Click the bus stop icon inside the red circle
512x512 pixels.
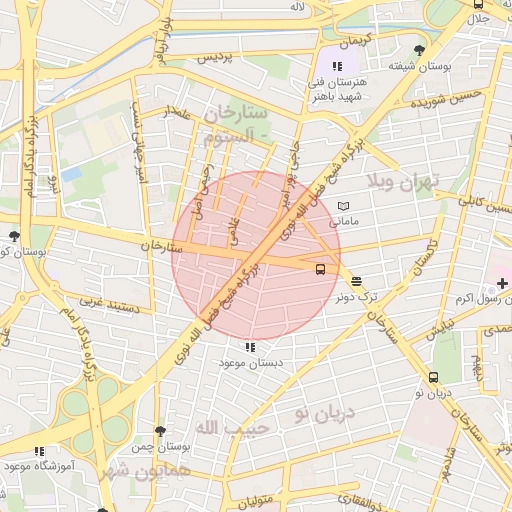320,269
